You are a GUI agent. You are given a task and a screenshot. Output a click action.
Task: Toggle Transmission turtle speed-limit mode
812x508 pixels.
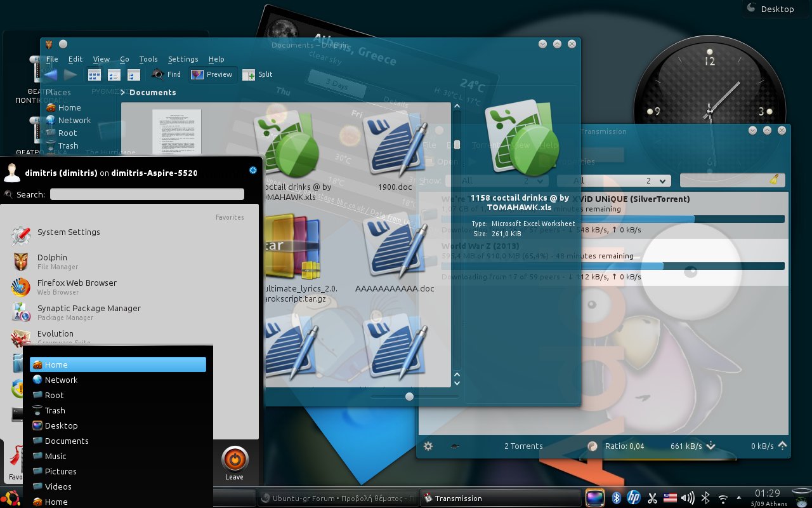(455, 446)
